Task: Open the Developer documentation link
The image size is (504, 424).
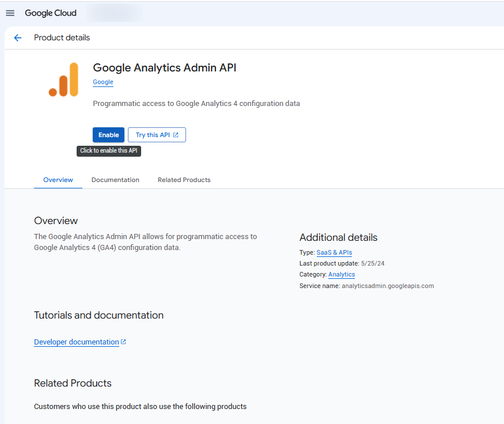Action: (x=77, y=342)
